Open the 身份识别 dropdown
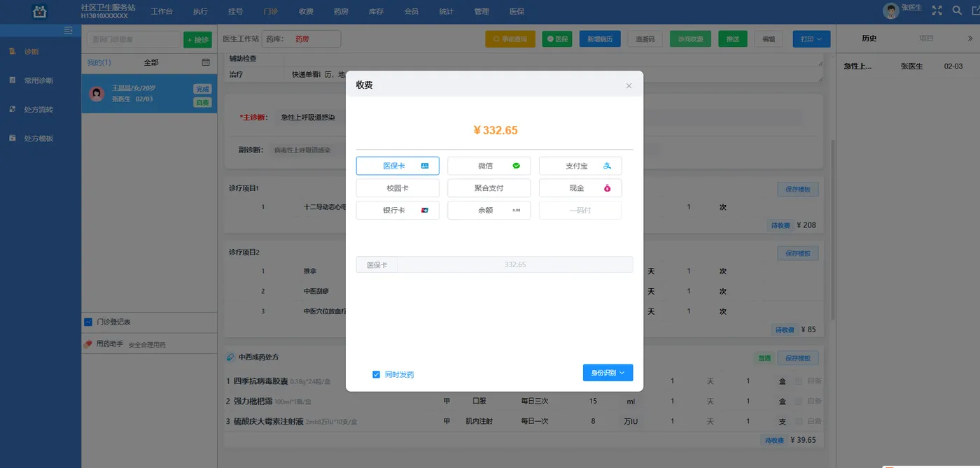 pyautogui.click(x=608, y=372)
